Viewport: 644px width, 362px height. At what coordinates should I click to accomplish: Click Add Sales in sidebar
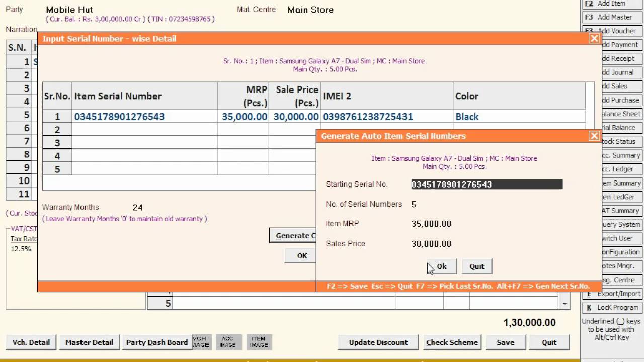pyautogui.click(x=622, y=86)
